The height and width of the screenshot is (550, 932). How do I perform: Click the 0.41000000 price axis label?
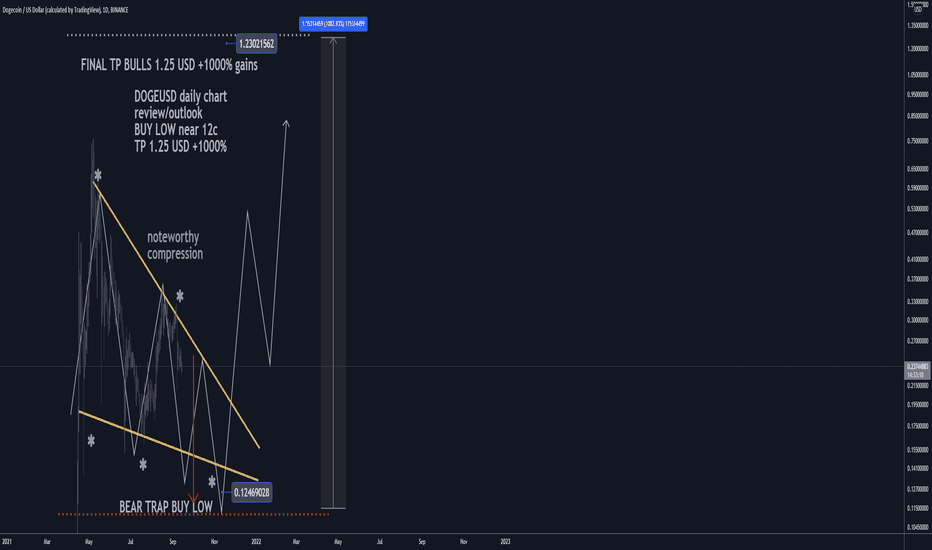[x=918, y=259]
